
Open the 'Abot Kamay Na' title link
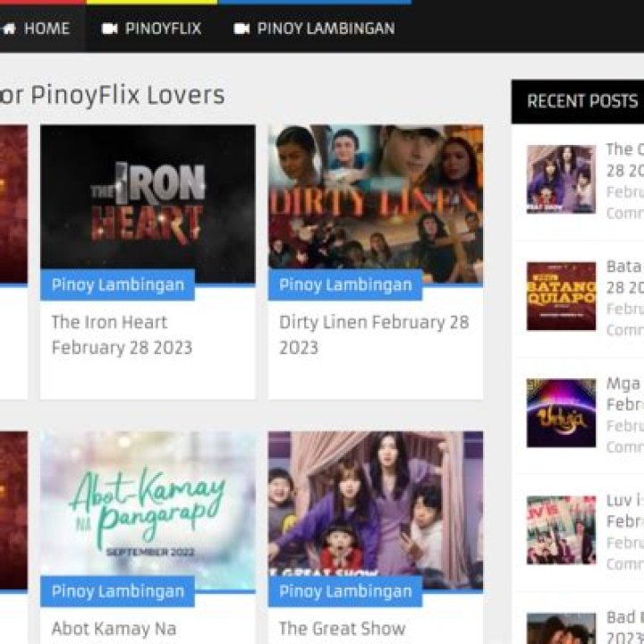(x=114, y=629)
